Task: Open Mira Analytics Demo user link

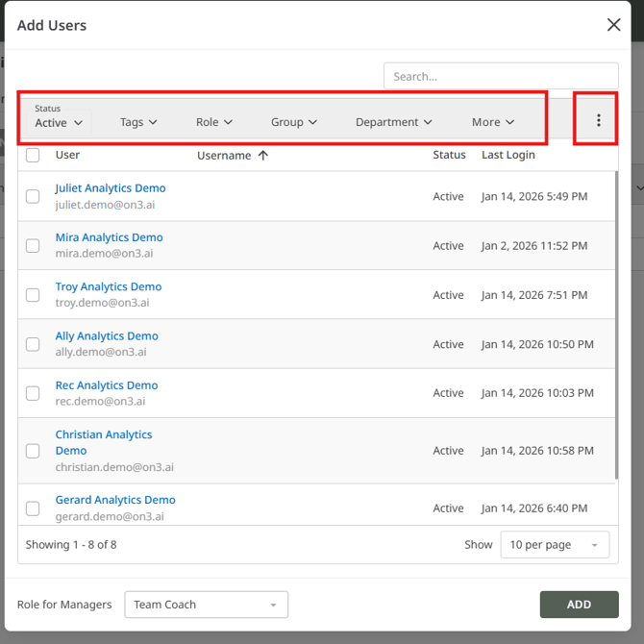Action: [109, 237]
